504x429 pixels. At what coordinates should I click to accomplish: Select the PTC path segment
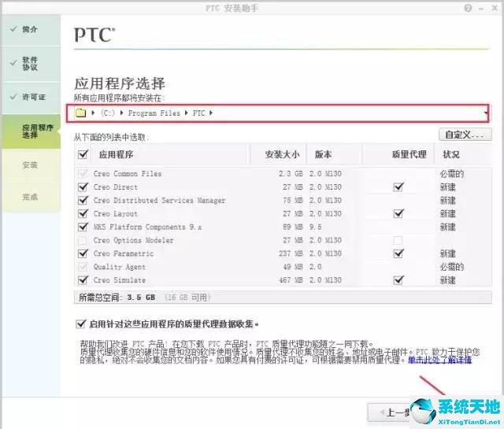pyautogui.click(x=198, y=113)
